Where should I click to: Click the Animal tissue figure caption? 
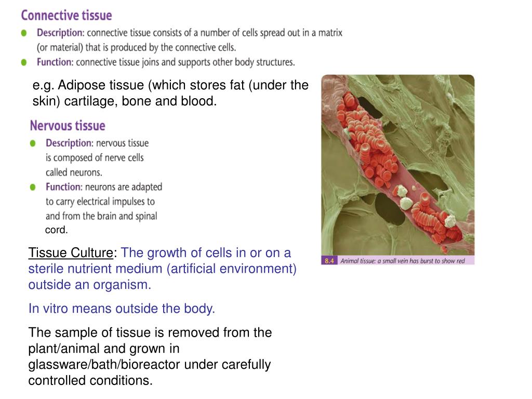point(403,261)
